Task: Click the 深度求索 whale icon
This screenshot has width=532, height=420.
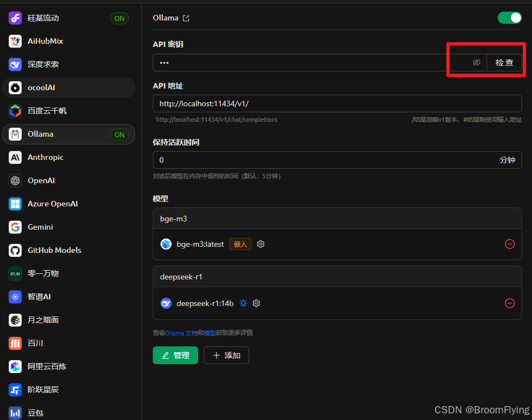Action: point(16,64)
